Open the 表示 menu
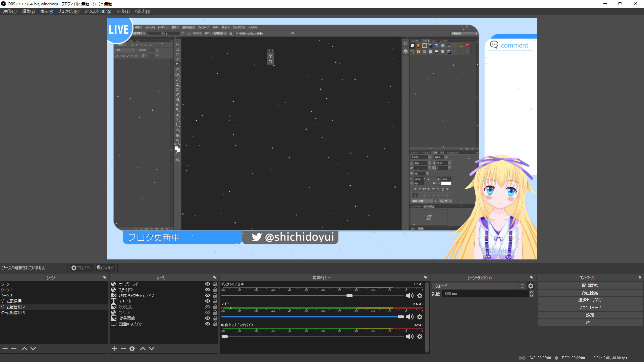644x362 pixels. pos(47,11)
